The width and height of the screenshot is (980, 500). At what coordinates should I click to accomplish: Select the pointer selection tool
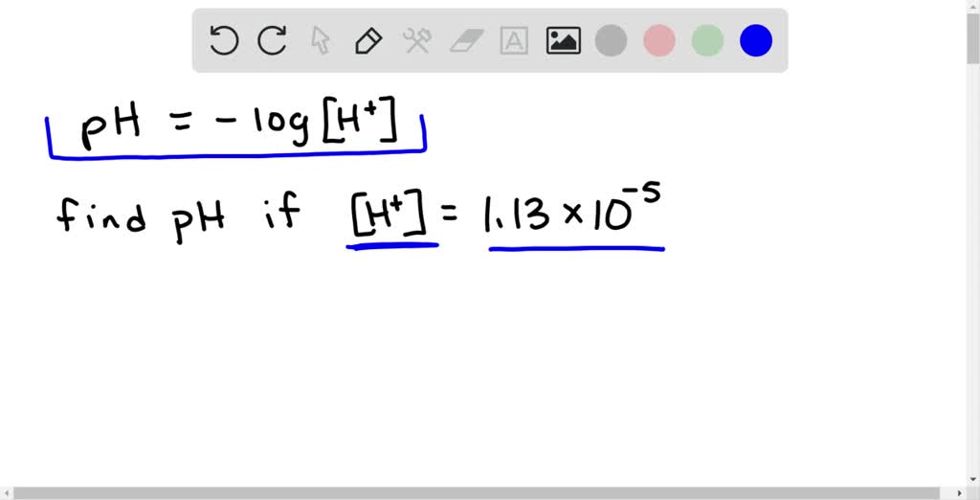click(x=320, y=40)
